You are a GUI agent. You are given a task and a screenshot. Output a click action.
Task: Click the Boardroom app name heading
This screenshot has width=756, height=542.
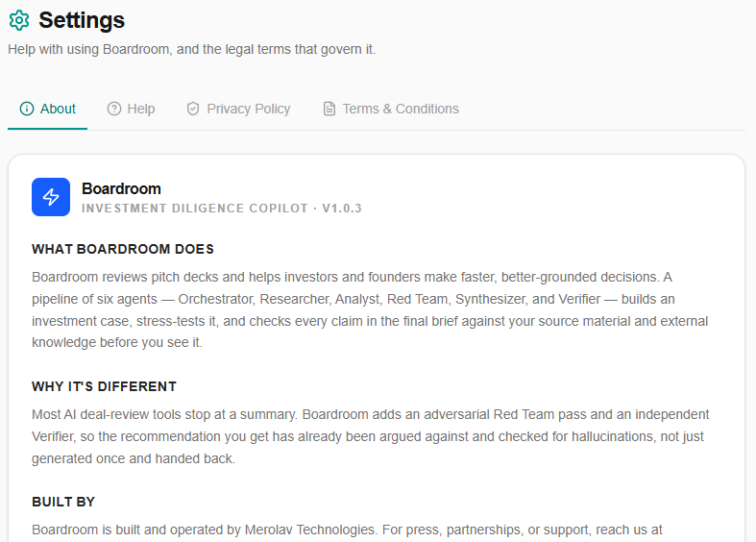121,188
